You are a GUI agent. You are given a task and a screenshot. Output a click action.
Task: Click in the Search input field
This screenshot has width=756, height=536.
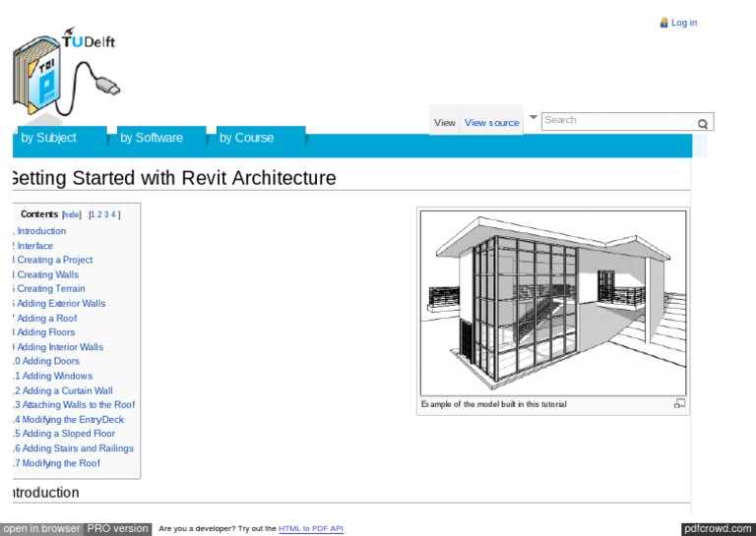[x=619, y=120]
